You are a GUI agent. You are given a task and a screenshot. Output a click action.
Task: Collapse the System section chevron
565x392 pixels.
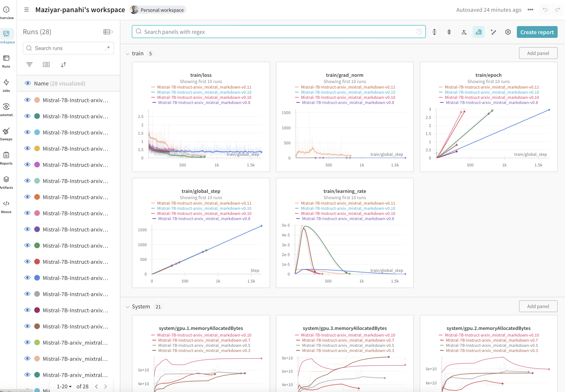point(127,307)
